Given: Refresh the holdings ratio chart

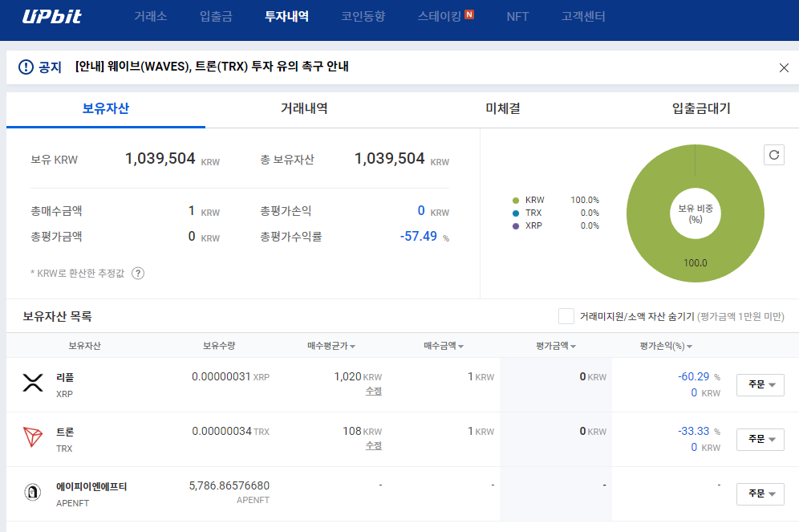Looking at the screenshot, I should pyautogui.click(x=773, y=155).
